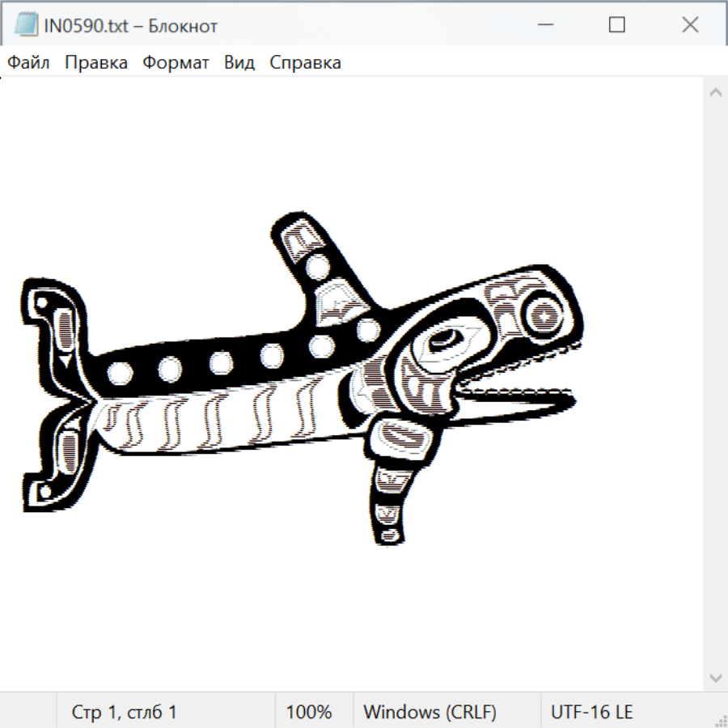Click the resize grip in the window corner
728x728 pixels.
(720, 720)
